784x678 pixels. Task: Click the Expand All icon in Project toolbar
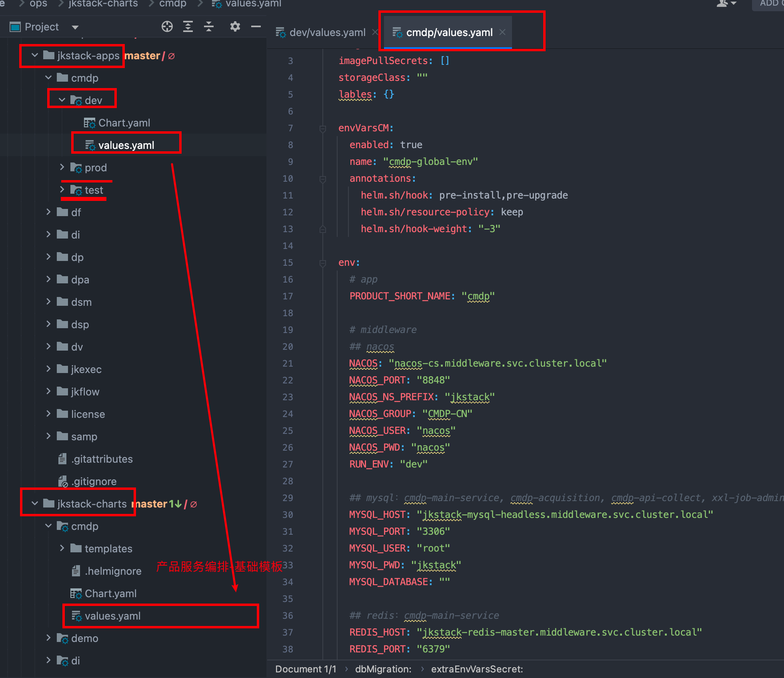(x=188, y=27)
